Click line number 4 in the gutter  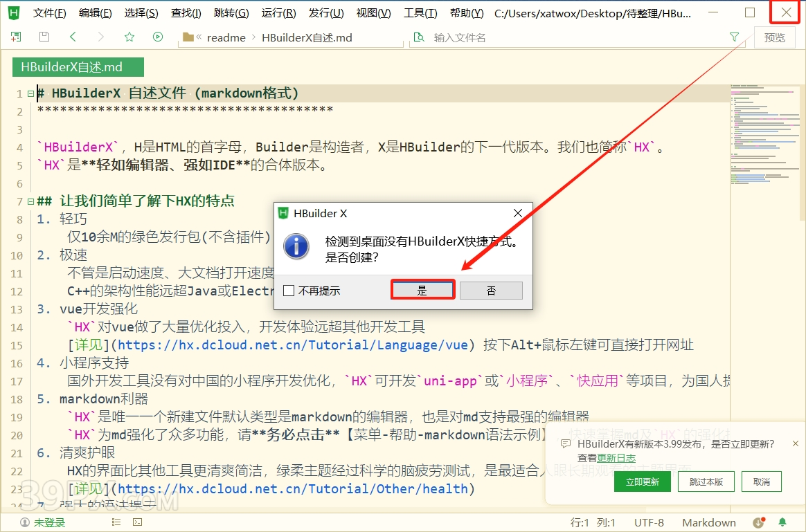click(x=19, y=148)
